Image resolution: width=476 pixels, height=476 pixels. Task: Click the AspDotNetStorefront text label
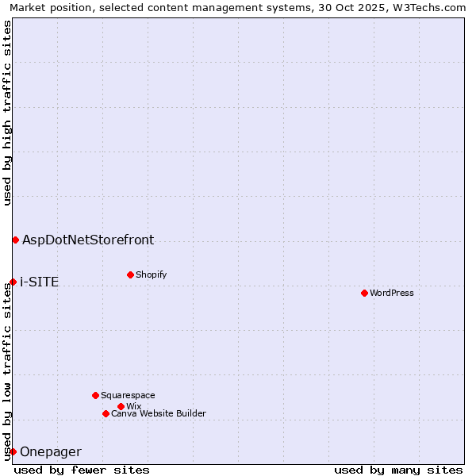[88, 240]
